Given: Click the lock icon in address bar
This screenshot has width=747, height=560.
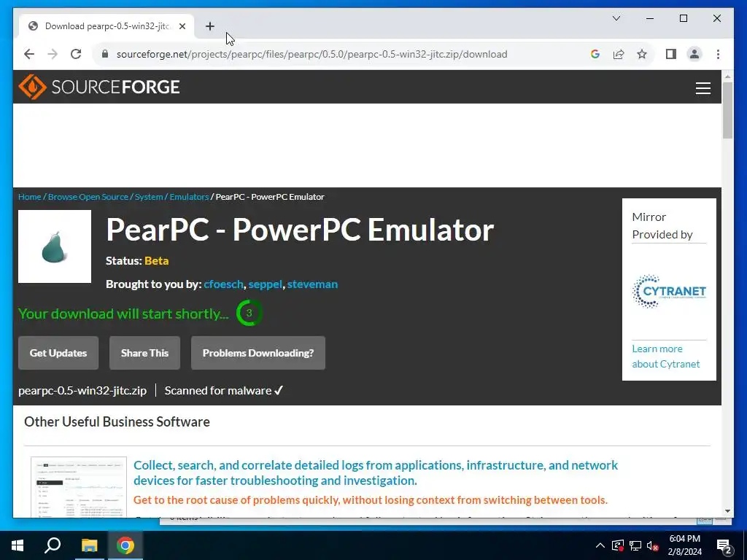Looking at the screenshot, I should (105, 54).
